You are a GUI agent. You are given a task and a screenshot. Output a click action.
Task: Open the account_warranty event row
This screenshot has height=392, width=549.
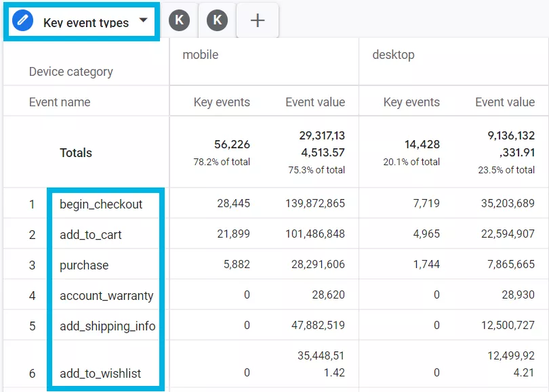tap(106, 296)
